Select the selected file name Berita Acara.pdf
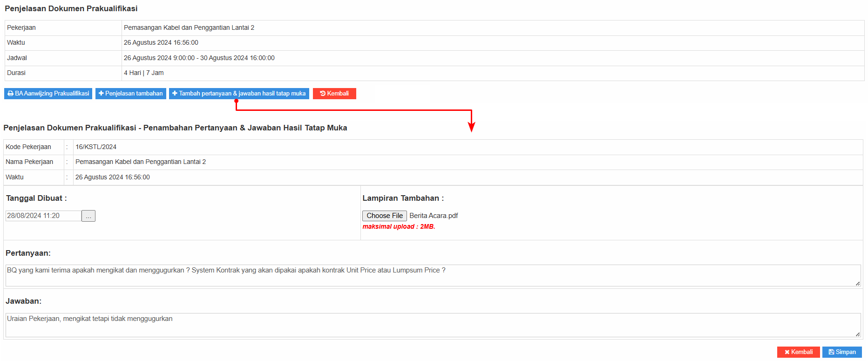The height and width of the screenshot is (361, 868). (434, 216)
